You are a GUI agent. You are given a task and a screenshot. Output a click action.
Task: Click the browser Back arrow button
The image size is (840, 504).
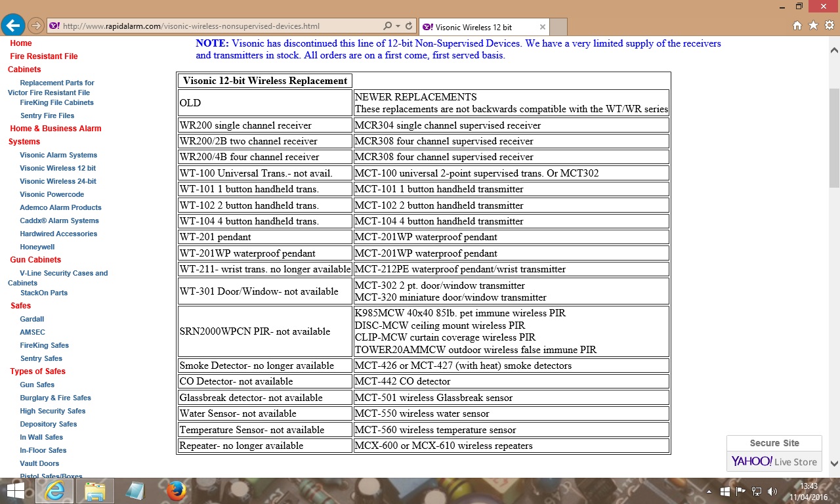pos(13,26)
